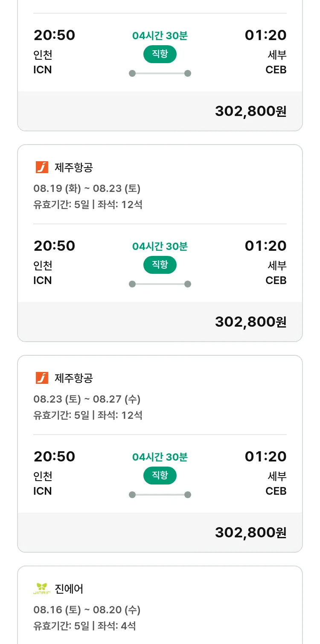Screen dimensions: 320x644
Task: Click the 직항 badge on the 08.23–08.27 flight
Action: point(160,476)
